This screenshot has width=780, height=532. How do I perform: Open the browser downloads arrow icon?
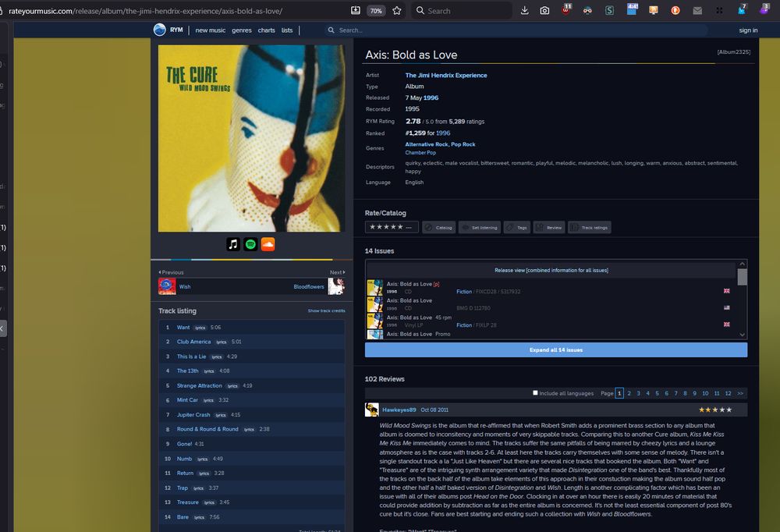[x=524, y=10]
